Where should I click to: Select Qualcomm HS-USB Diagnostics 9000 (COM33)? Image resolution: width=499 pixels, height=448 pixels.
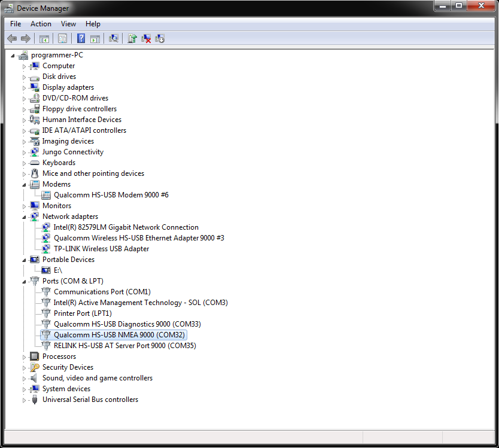click(x=127, y=324)
